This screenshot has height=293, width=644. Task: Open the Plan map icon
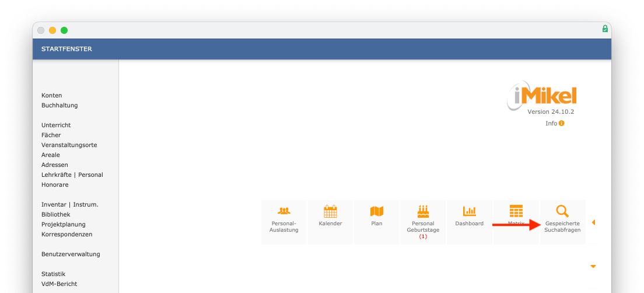click(x=377, y=211)
